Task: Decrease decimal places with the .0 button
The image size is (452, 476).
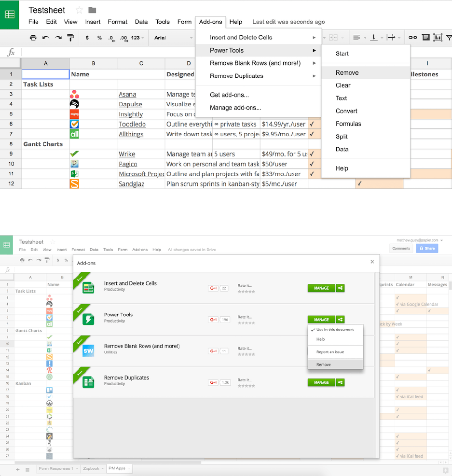Action: 111,38
